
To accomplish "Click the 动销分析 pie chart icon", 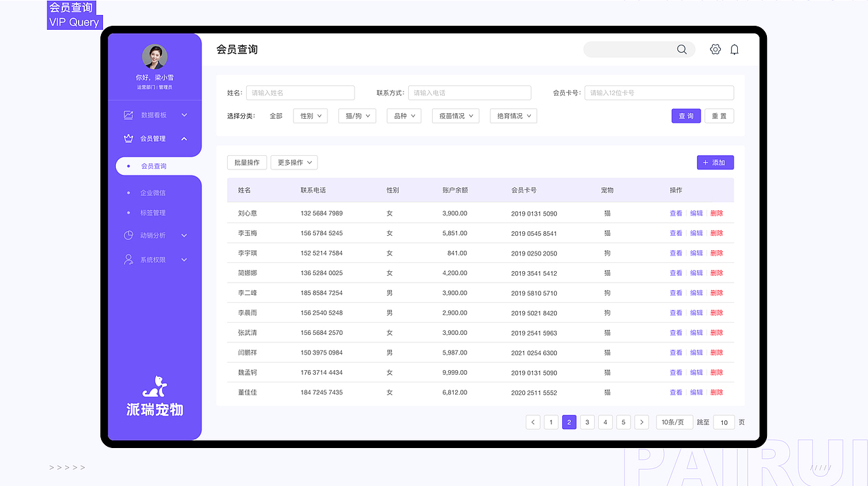I will 128,235.
